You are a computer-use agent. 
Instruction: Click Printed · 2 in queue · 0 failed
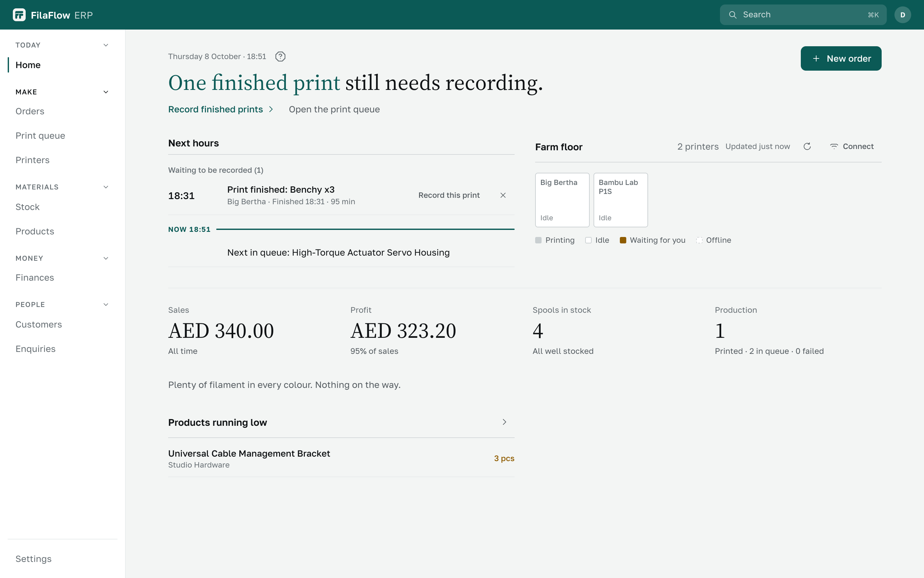click(769, 351)
